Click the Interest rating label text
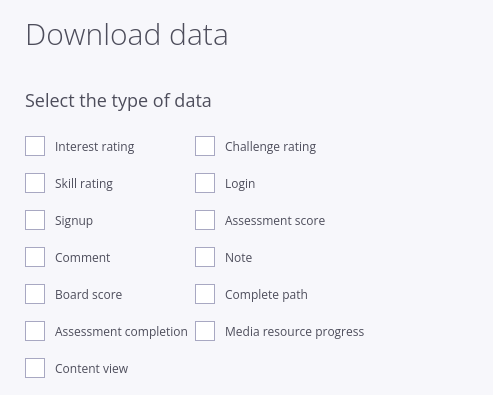 coord(95,147)
